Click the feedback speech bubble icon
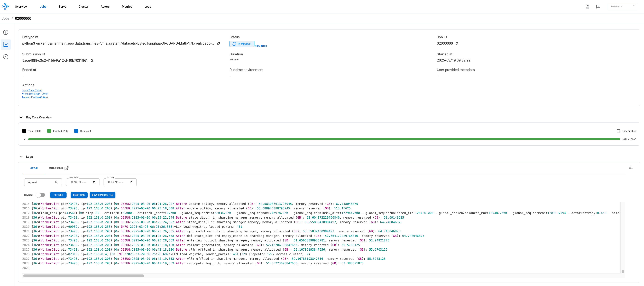Image resolution: width=644 pixels, height=286 pixels. pyautogui.click(x=598, y=6)
